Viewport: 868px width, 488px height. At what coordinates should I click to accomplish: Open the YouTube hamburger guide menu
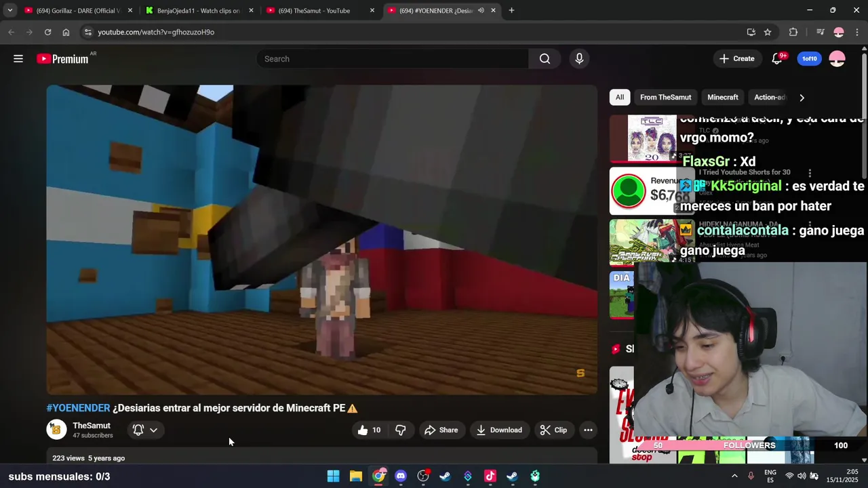click(x=18, y=59)
